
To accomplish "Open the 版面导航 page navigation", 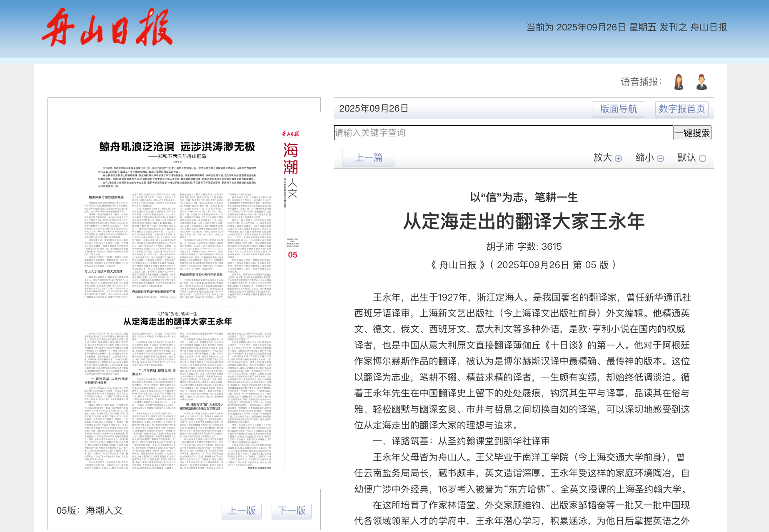I will pos(618,109).
